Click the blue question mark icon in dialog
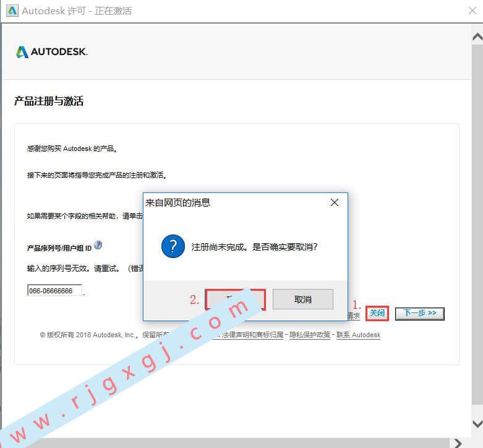The width and height of the screenshot is (483, 448). [x=173, y=246]
